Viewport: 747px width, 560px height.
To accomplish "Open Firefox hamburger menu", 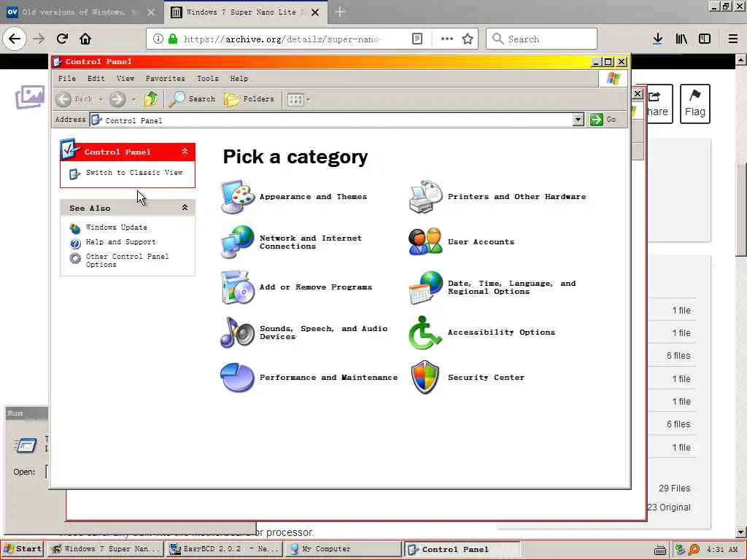I will pyautogui.click(x=733, y=39).
